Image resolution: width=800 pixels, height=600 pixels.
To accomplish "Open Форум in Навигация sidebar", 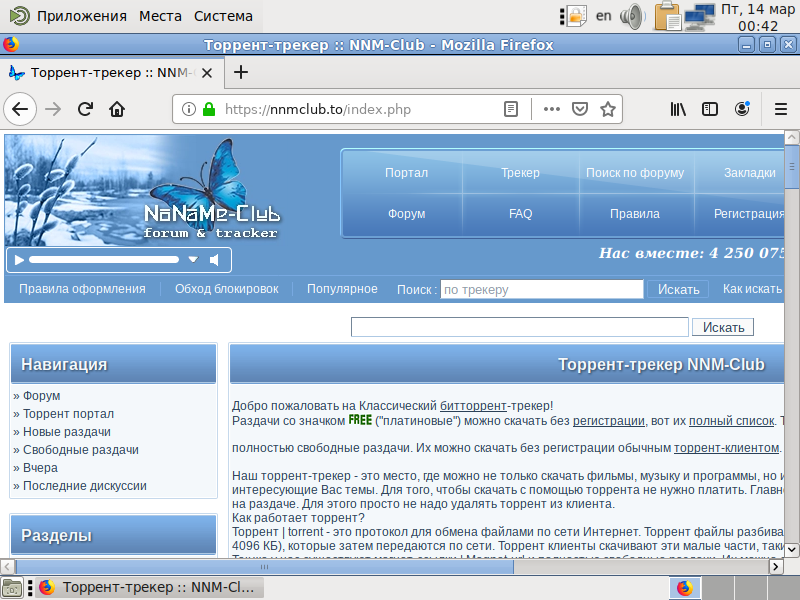I will [41, 395].
